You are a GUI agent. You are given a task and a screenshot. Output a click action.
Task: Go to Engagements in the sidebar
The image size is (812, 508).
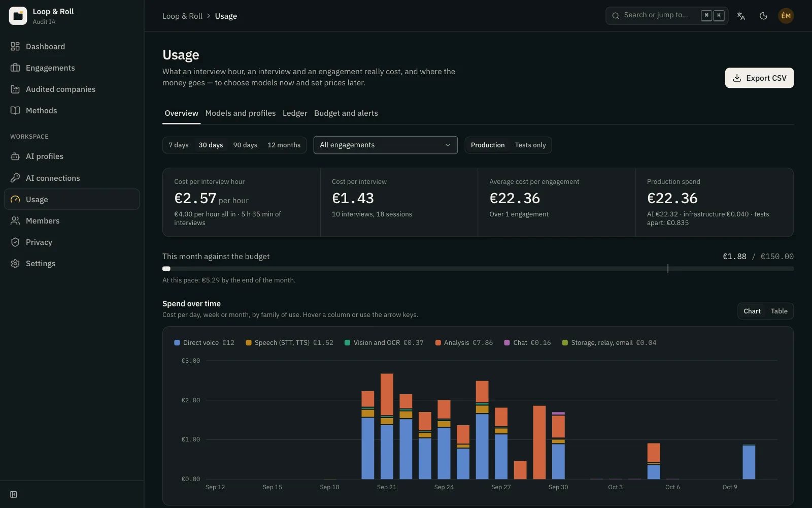tap(72, 68)
